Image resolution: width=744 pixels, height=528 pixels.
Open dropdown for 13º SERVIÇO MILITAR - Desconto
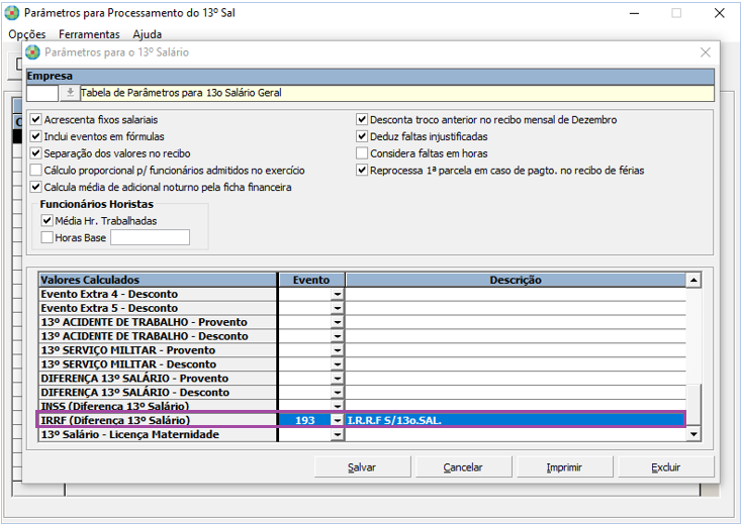click(x=337, y=364)
